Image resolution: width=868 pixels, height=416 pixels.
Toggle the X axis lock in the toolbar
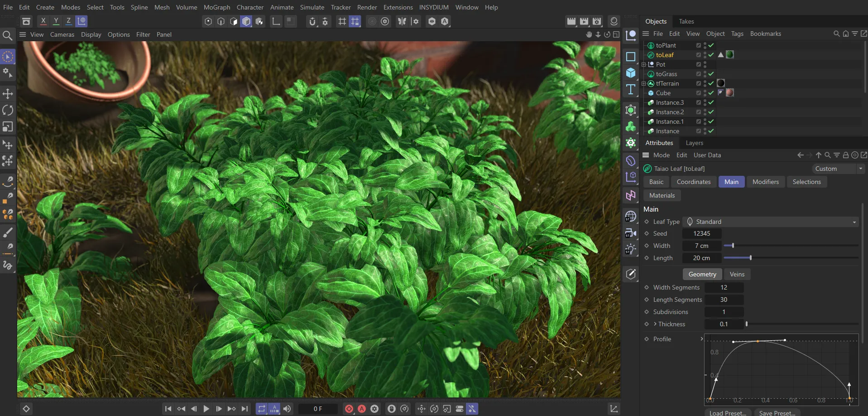(x=43, y=21)
